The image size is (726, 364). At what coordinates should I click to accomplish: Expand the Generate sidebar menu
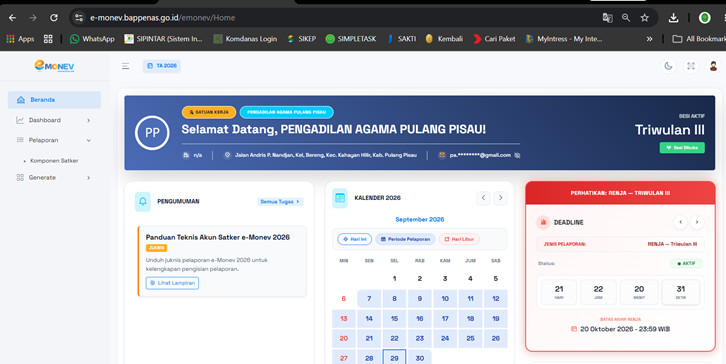coord(54,177)
